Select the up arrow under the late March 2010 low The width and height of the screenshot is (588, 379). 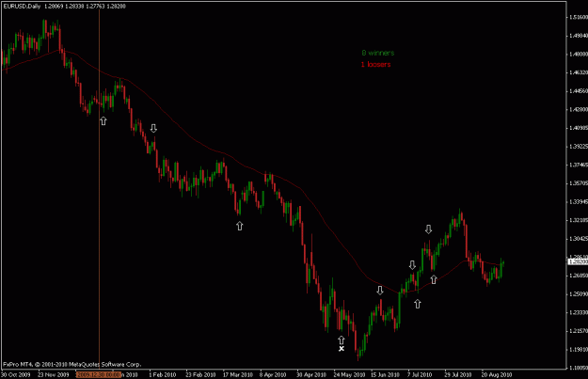click(x=240, y=226)
